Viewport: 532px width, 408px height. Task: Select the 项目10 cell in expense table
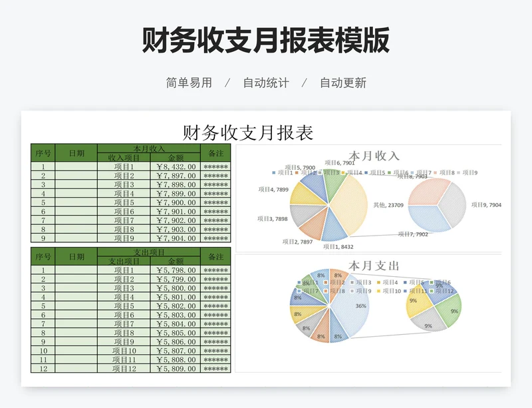pyautogui.click(x=124, y=351)
